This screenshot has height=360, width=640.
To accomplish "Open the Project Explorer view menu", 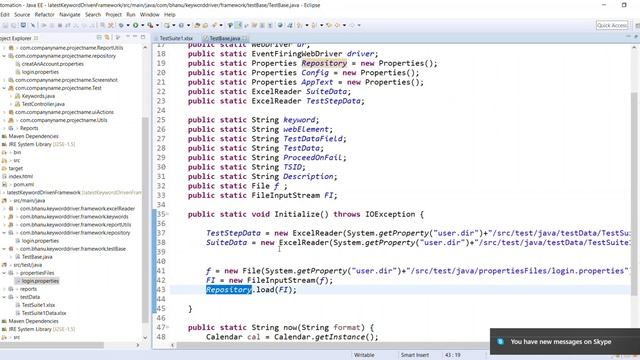I will [118, 38].
